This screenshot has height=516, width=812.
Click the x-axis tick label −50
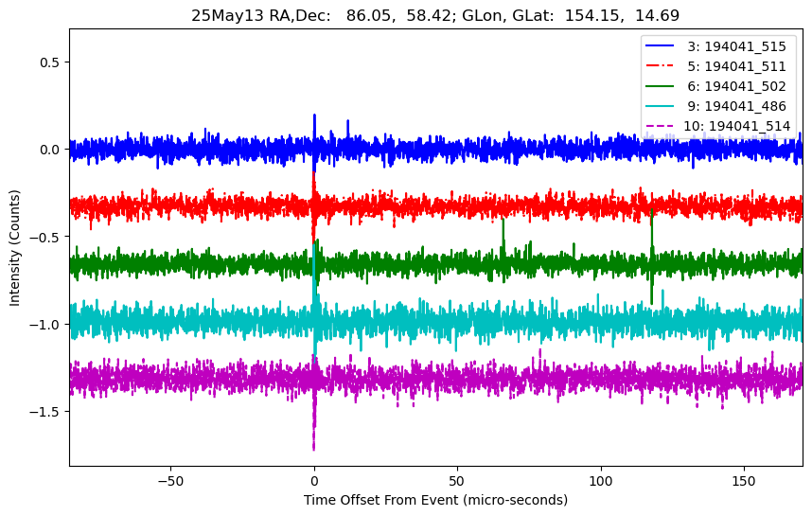(x=170, y=481)
